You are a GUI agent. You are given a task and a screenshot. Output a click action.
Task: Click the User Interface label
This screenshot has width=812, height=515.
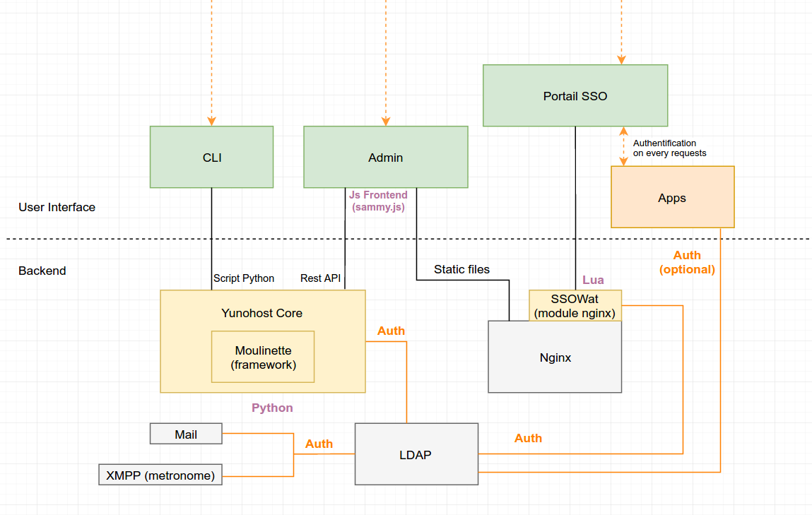click(57, 207)
